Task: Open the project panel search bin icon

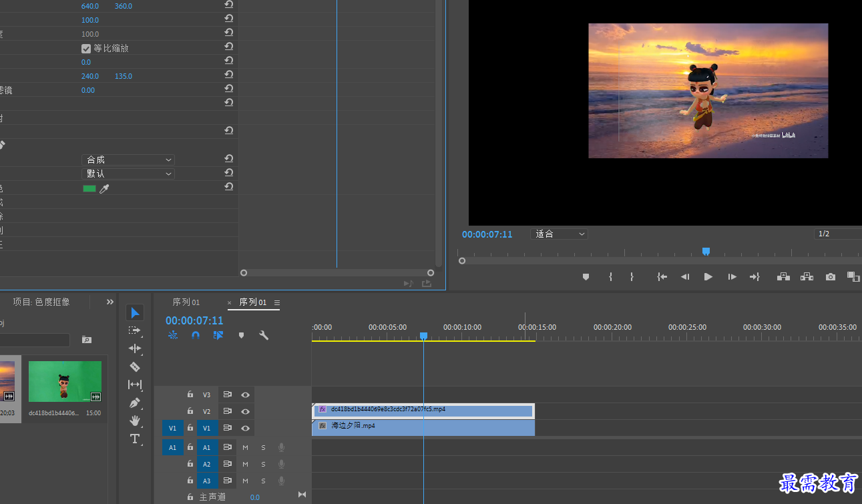Action: [87, 340]
